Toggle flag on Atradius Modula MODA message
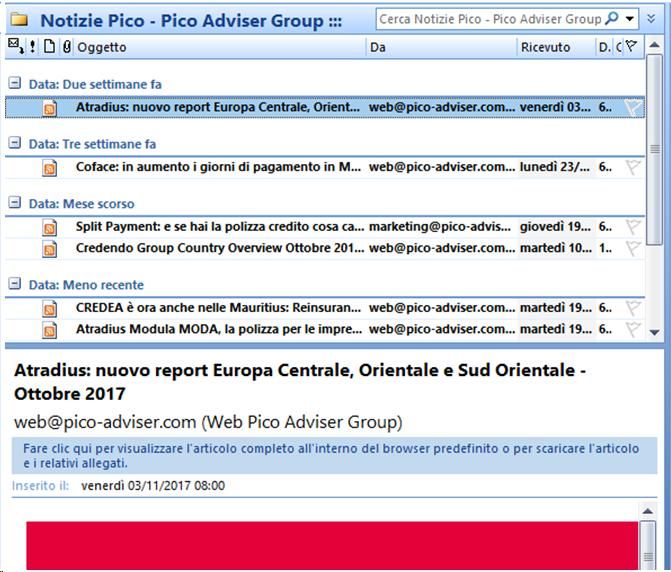 (633, 329)
